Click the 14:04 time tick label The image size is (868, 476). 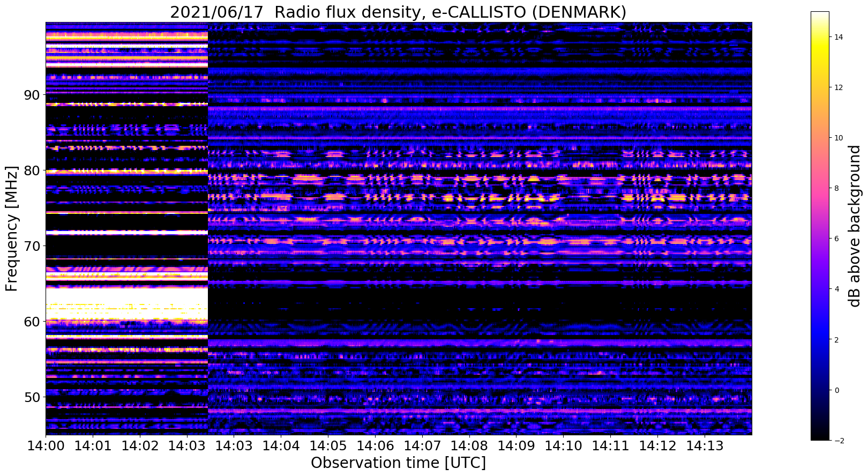click(281, 446)
